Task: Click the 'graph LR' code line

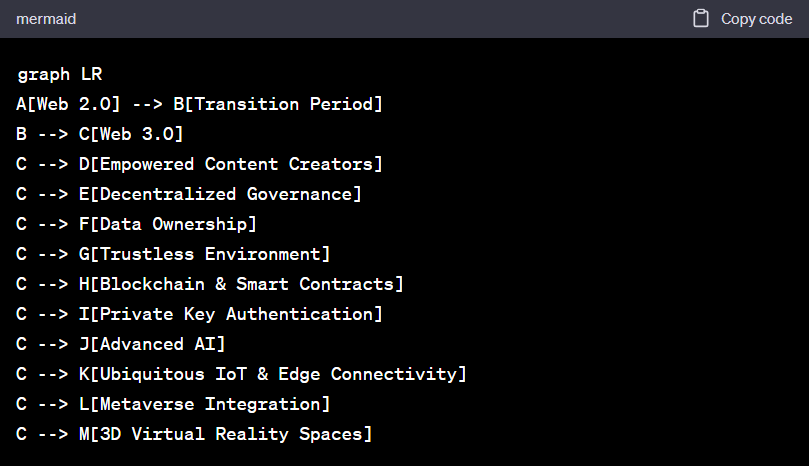Action: tap(60, 74)
